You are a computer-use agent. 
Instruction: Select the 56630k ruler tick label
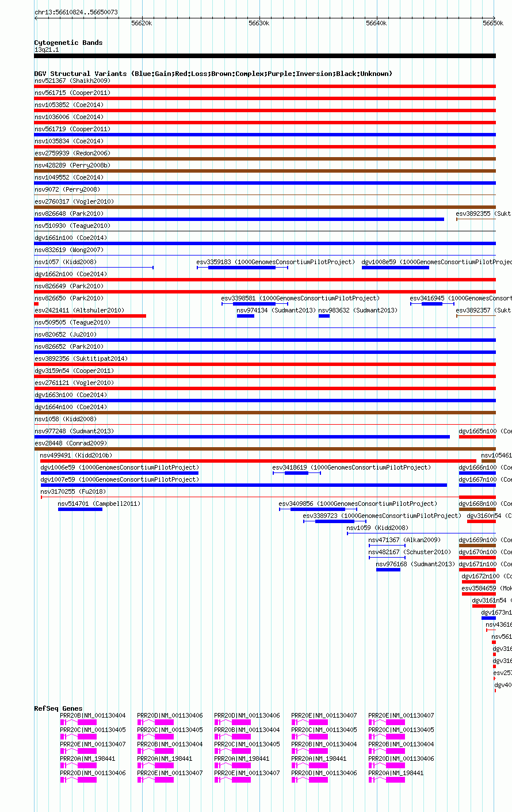point(259,23)
